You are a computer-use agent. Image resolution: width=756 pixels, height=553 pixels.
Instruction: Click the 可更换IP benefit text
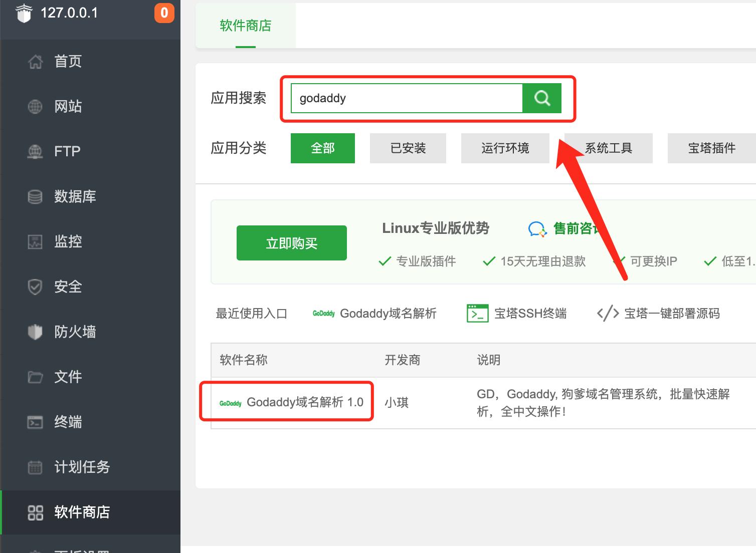[654, 261]
